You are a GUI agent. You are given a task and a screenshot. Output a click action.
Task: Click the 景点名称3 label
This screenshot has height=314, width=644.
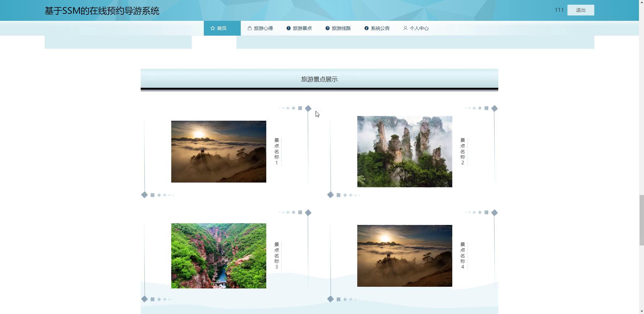[277, 256]
